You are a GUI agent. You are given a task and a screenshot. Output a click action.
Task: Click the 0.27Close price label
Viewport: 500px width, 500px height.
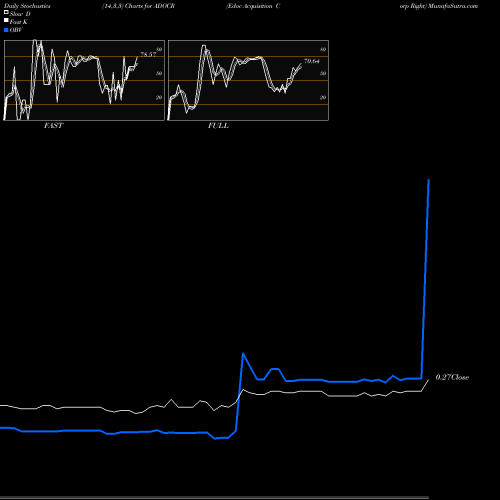452,377
